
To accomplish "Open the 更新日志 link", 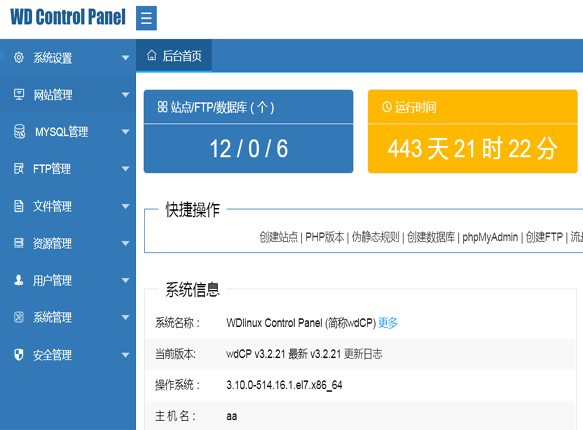I will (363, 354).
